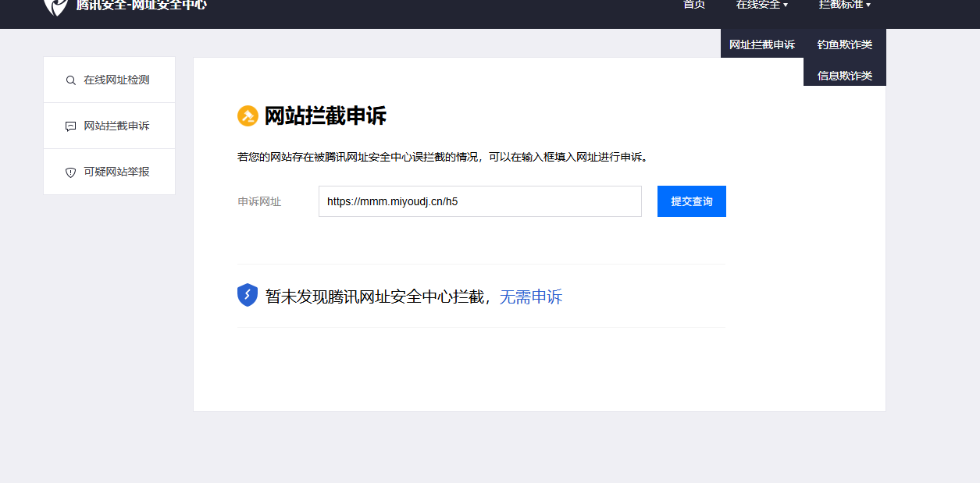Click the description sentence starting 若您的网站存在

[x=443, y=157]
